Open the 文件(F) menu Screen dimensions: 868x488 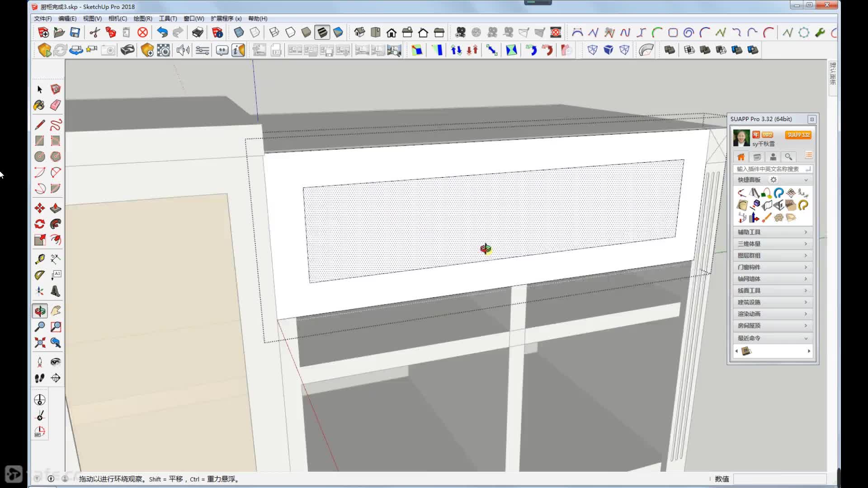coord(43,19)
